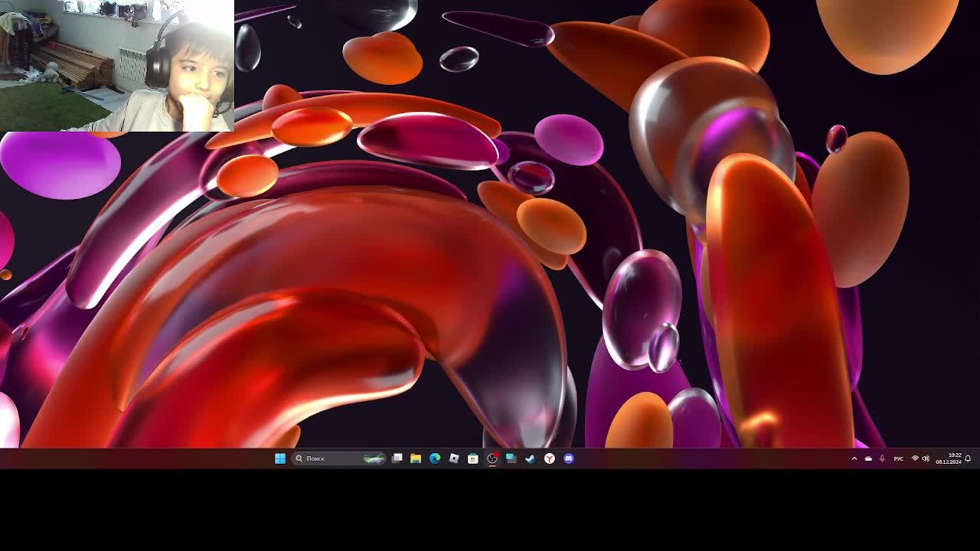Open Discord from the taskbar
The image size is (980, 551).
[569, 458]
